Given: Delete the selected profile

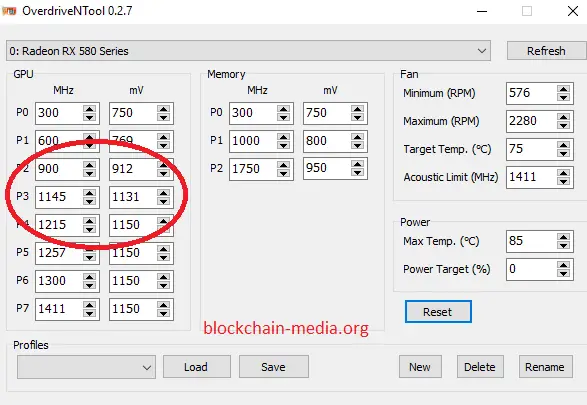Looking at the screenshot, I should coord(480,367).
